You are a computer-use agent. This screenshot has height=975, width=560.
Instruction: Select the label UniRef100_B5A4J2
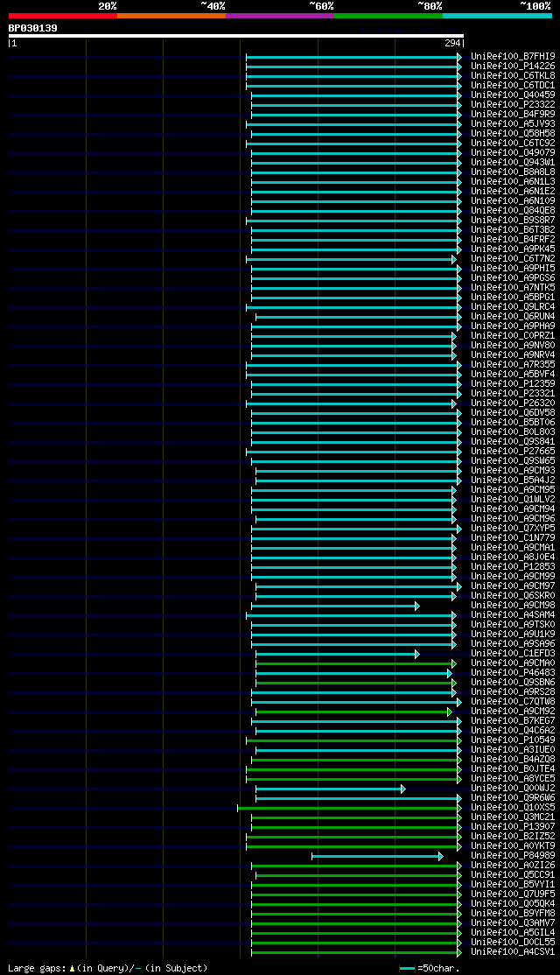pos(513,480)
